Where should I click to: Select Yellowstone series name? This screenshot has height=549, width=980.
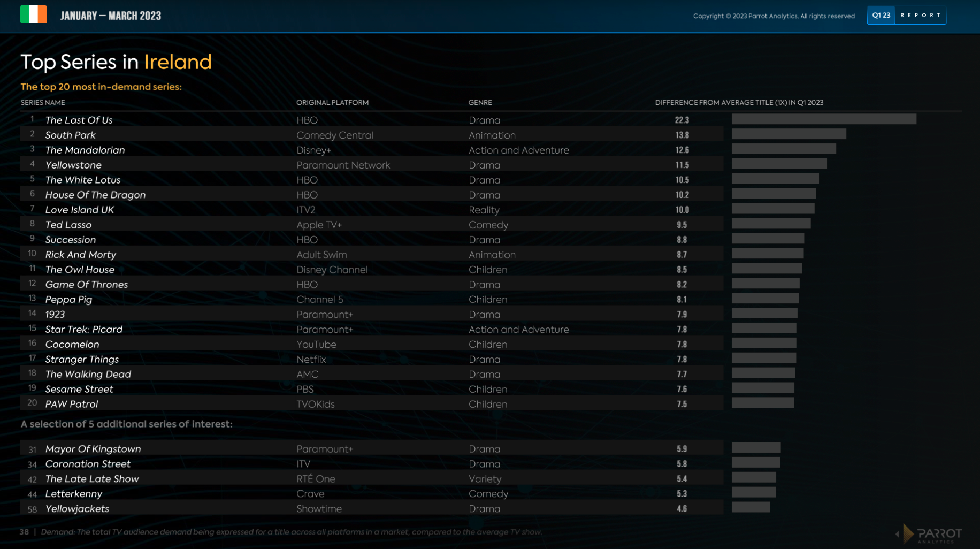[73, 165]
